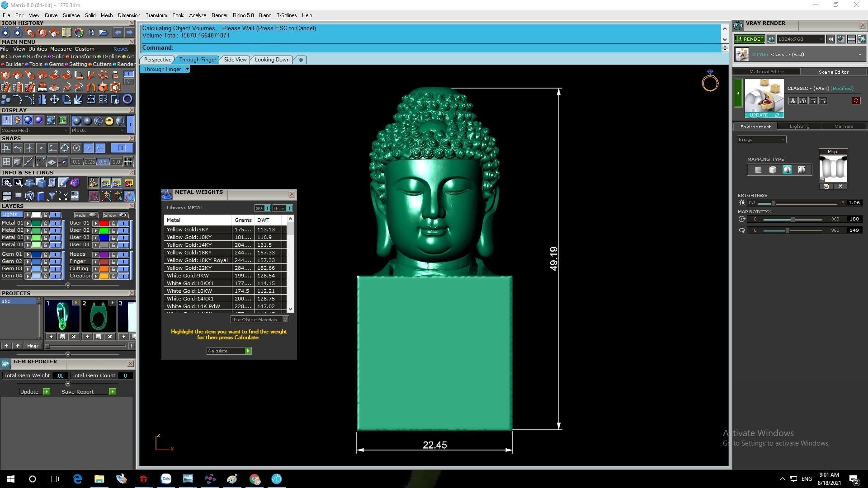868x488 pixels.
Task: Open the gears settings icon in Info & Settings
Action: 6,183
